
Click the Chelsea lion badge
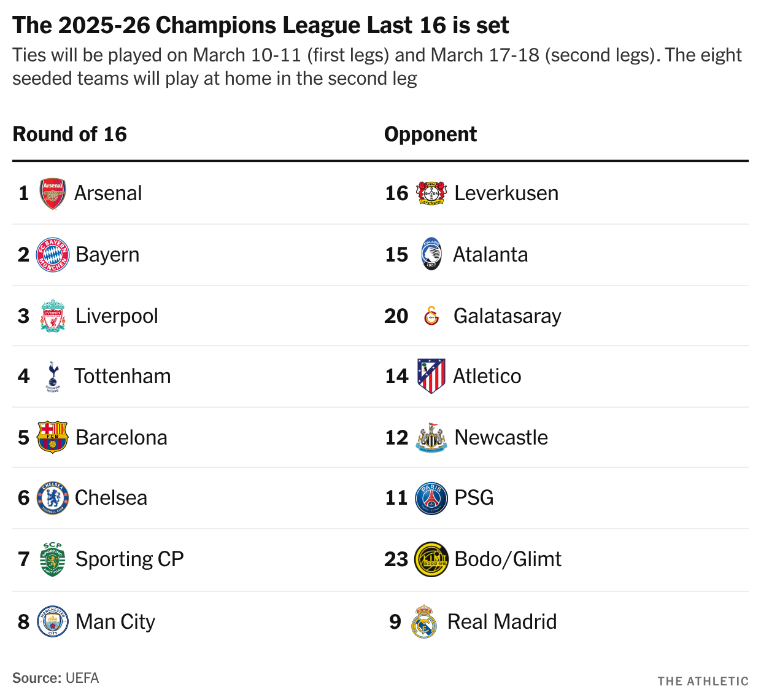[53, 498]
